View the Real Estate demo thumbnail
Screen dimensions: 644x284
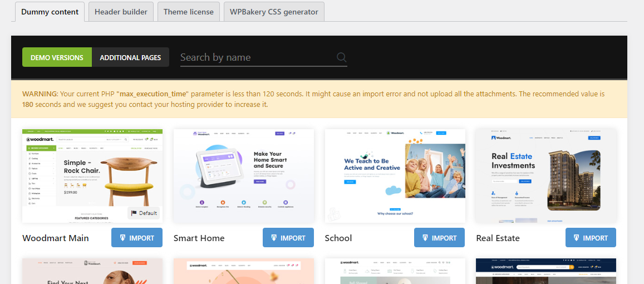coord(546,176)
